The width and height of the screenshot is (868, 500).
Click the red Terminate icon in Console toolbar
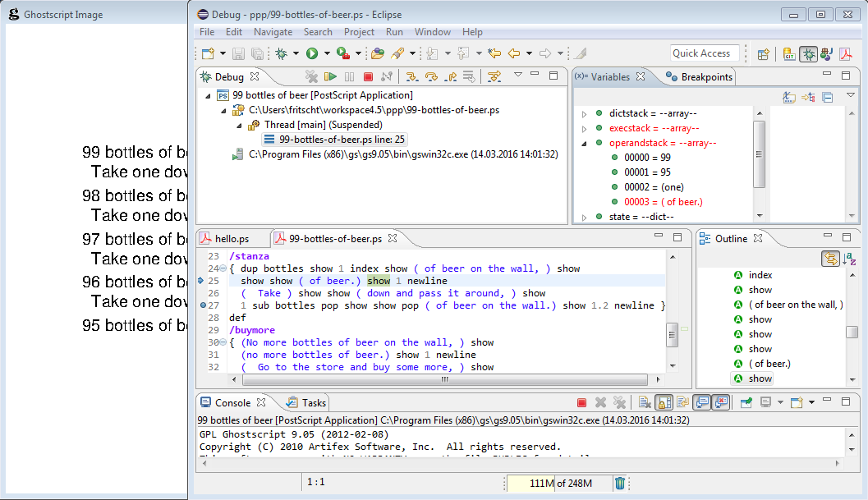[581, 402]
